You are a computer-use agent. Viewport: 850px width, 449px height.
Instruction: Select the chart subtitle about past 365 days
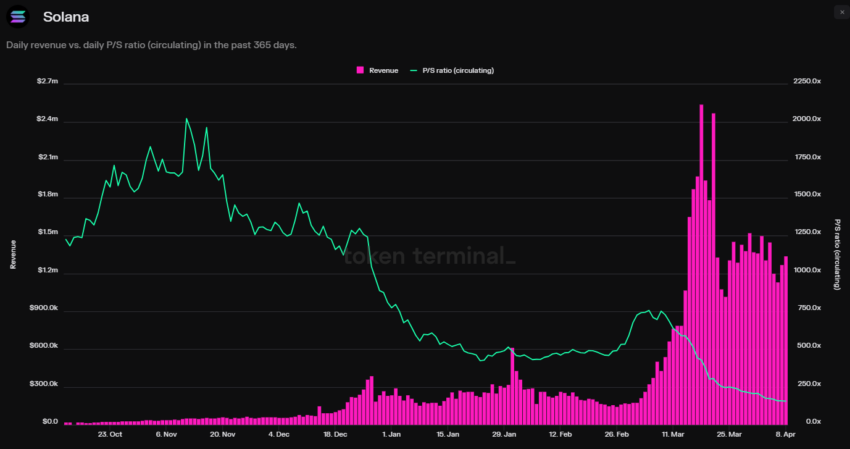pos(151,45)
